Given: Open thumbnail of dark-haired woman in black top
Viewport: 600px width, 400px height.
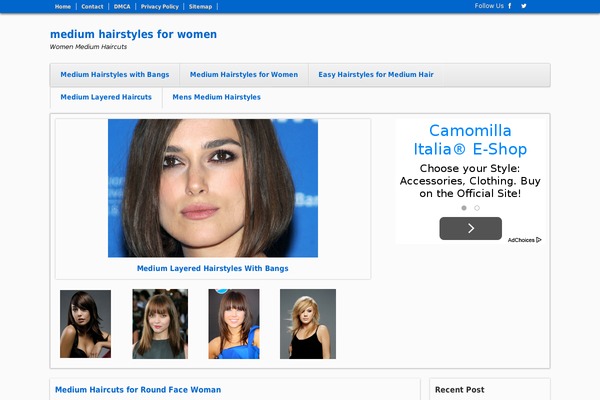Looking at the screenshot, I should 85,324.
